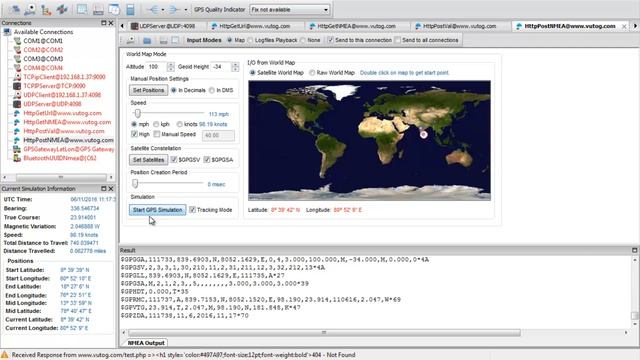640x360 pixels.
Task: Toggle the $GPGSV checkbox
Action: pos(174,160)
